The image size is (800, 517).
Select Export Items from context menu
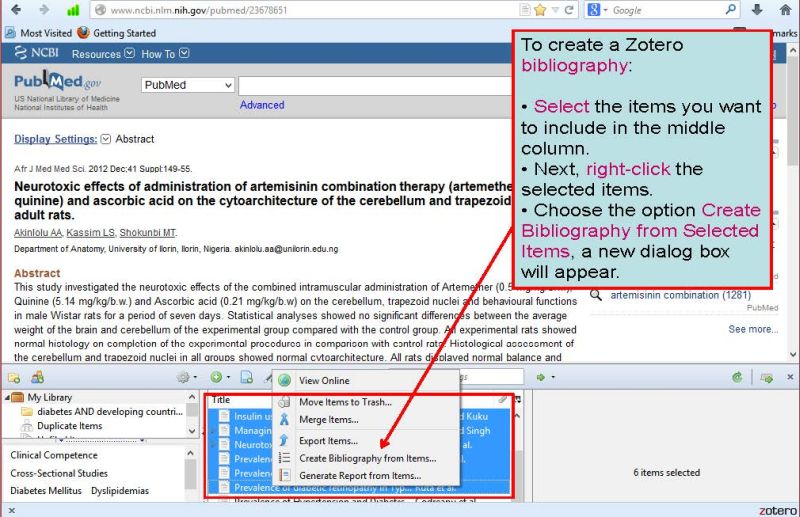coord(327,440)
